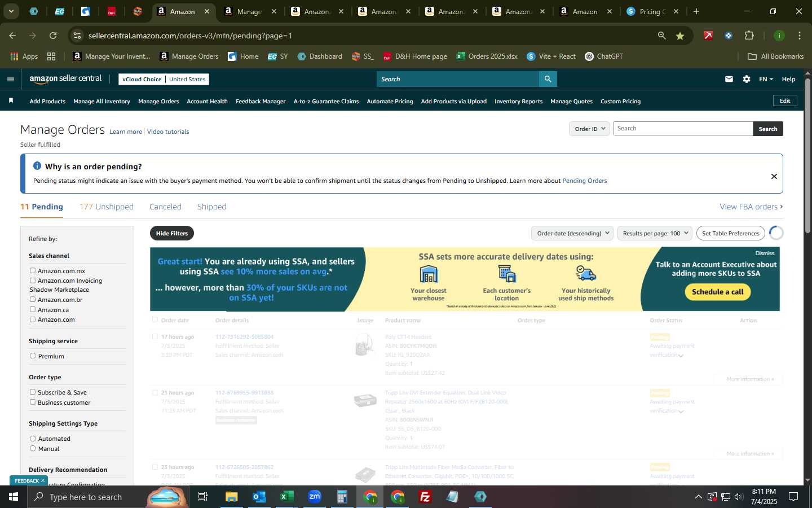The width and height of the screenshot is (812, 508).
Task: Click the browser zoom magnifier icon in address bar
Action: coord(661,36)
